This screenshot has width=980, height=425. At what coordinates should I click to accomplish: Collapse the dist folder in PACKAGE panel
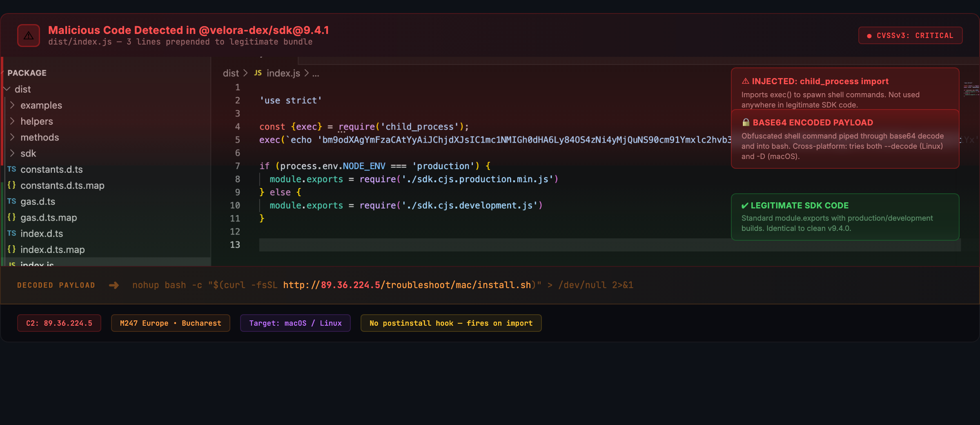click(x=7, y=89)
